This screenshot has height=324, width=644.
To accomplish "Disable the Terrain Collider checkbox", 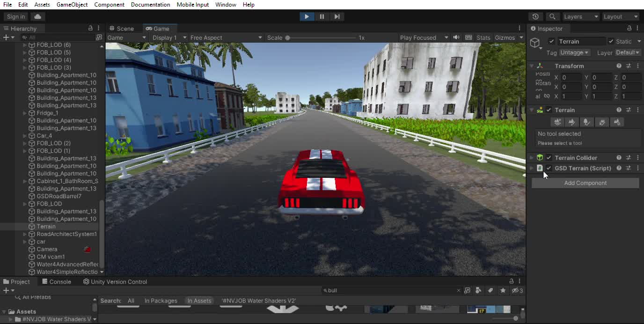I will click(x=549, y=158).
